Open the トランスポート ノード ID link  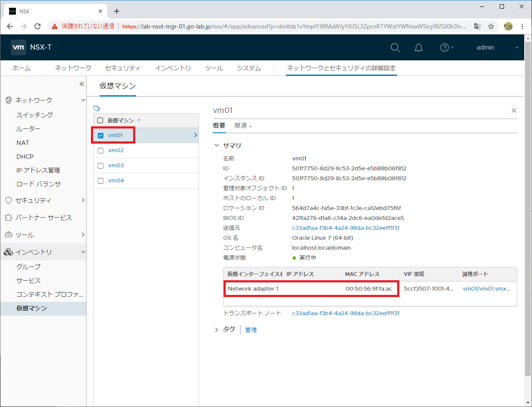tap(345, 313)
